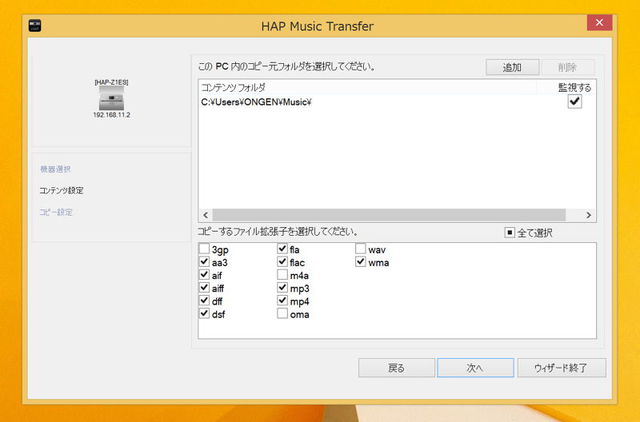Uncheck the flac extension checkbox

[x=282, y=262]
